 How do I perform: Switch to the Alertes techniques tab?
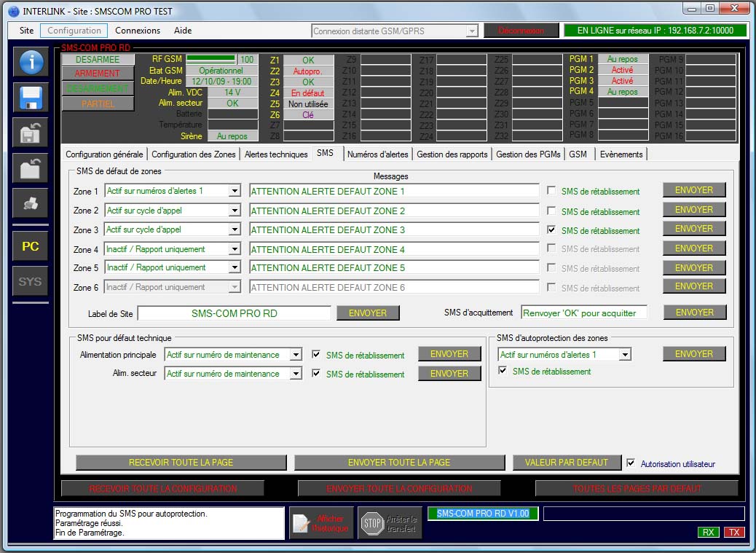[x=276, y=154]
